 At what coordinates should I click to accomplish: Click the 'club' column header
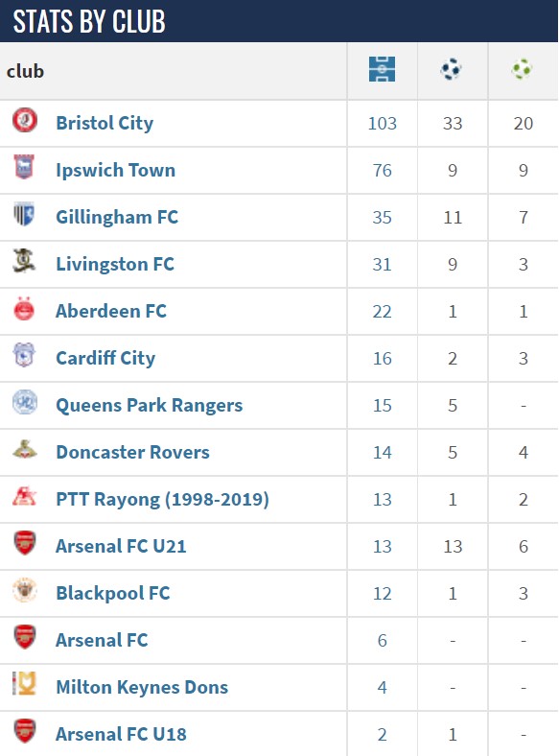(25, 71)
